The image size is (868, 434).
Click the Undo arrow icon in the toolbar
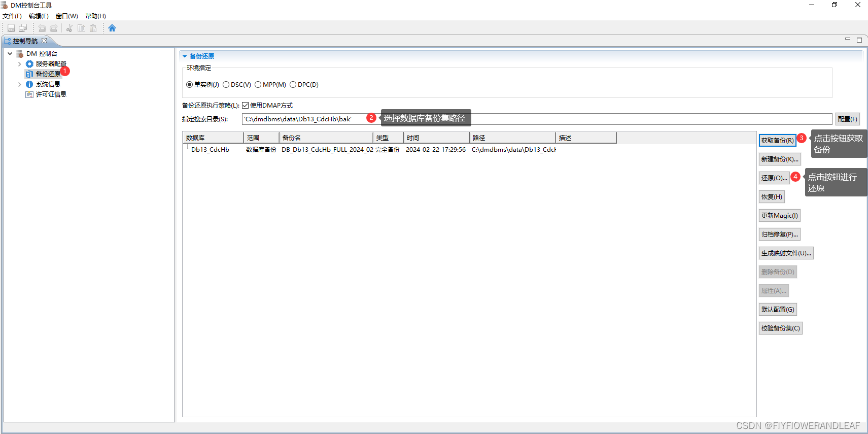click(42, 28)
